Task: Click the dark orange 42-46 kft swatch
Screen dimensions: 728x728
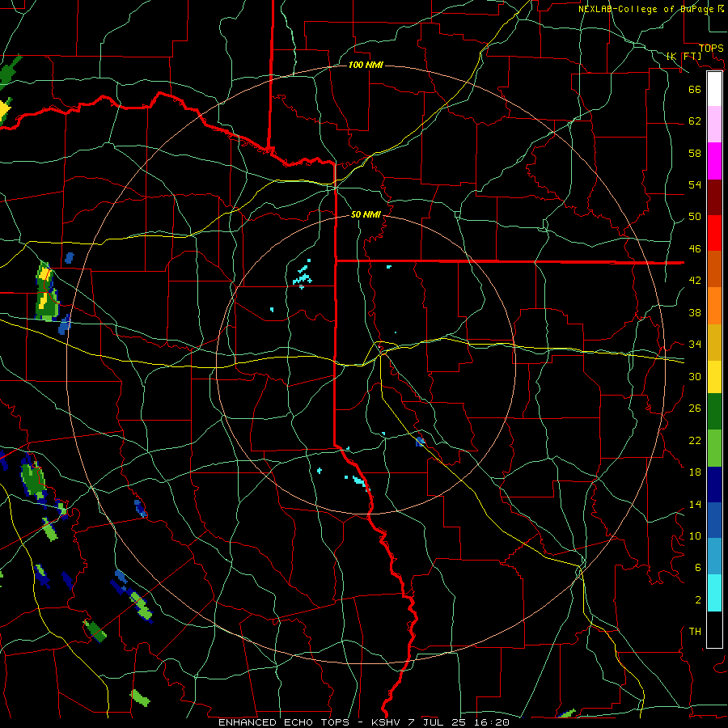Action: (714, 269)
